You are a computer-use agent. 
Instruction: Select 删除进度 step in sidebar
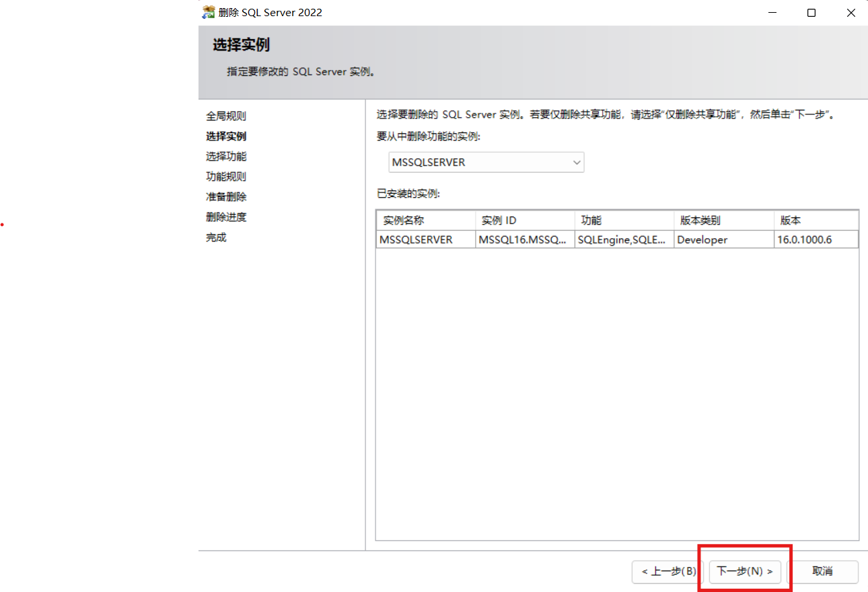click(226, 217)
